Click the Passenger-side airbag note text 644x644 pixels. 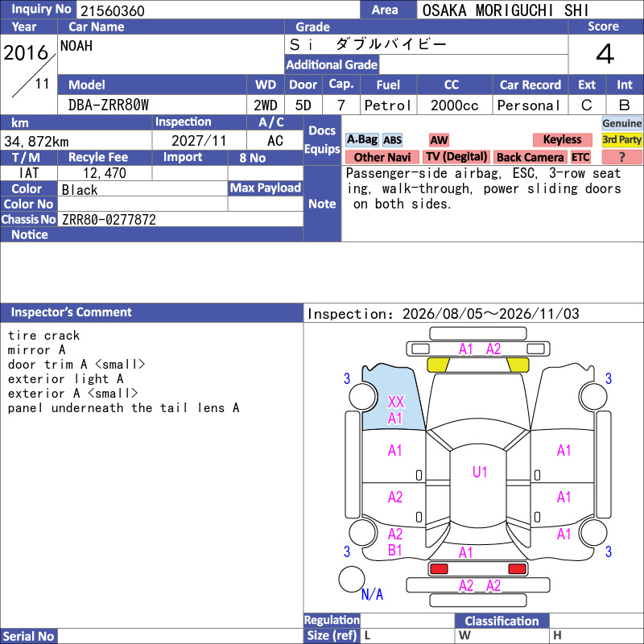pyautogui.click(x=484, y=188)
